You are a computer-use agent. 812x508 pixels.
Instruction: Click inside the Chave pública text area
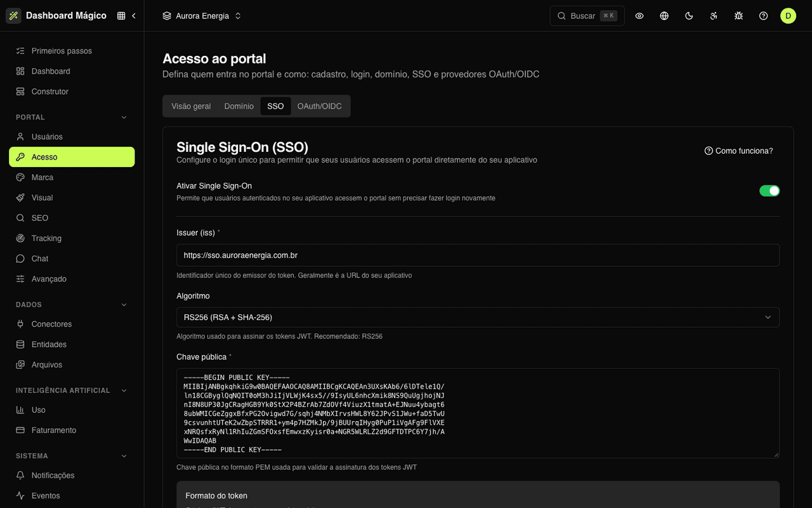click(478, 413)
